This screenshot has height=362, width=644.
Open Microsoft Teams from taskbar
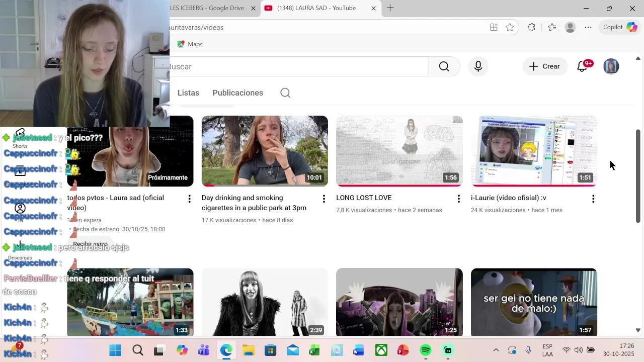(204, 350)
